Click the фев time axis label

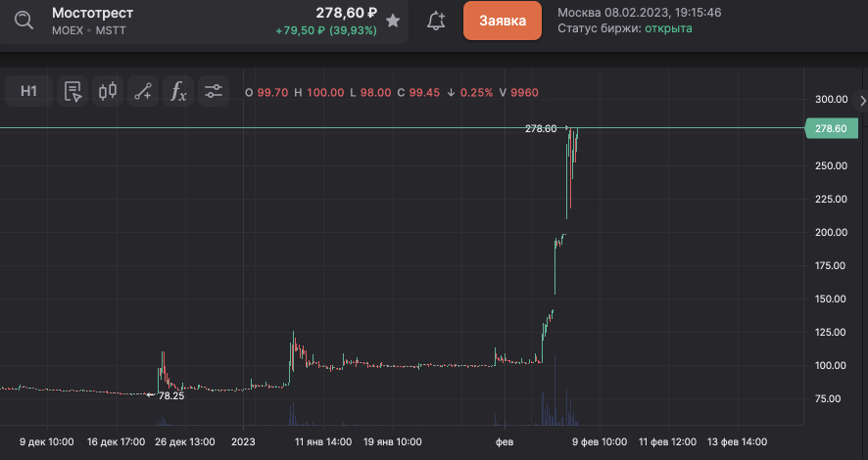[505, 441]
